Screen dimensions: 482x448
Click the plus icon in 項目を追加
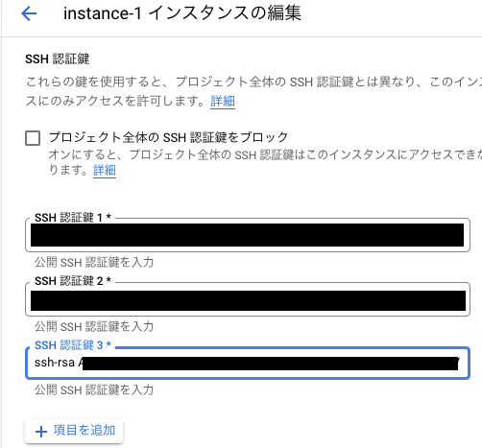pyautogui.click(x=41, y=432)
